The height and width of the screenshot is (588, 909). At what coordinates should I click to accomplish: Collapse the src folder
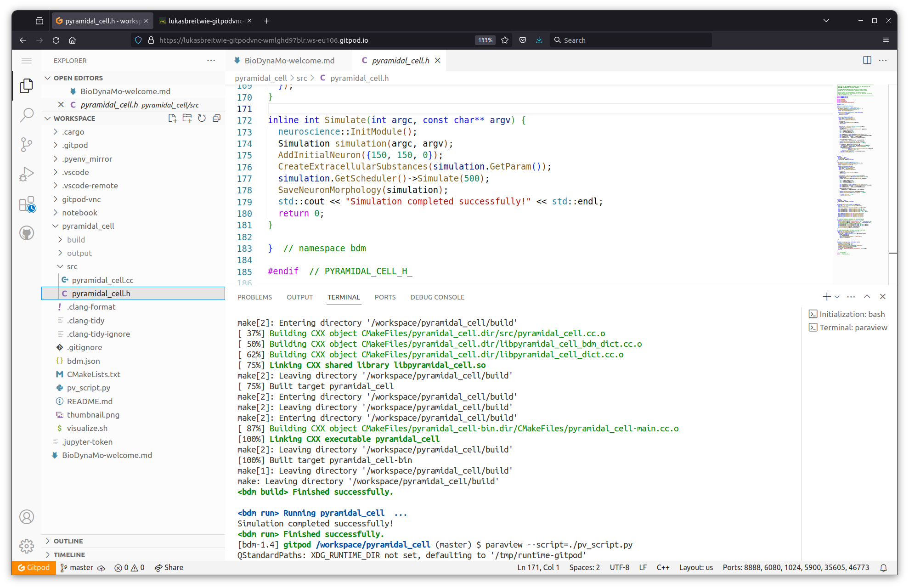click(72, 266)
